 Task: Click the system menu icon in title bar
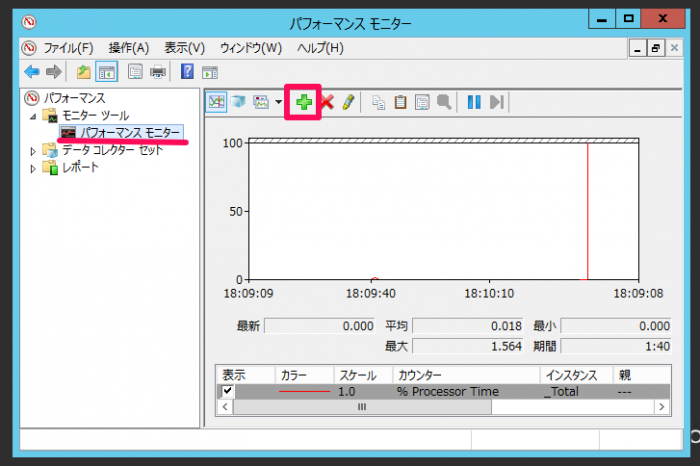pyautogui.click(x=29, y=21)
